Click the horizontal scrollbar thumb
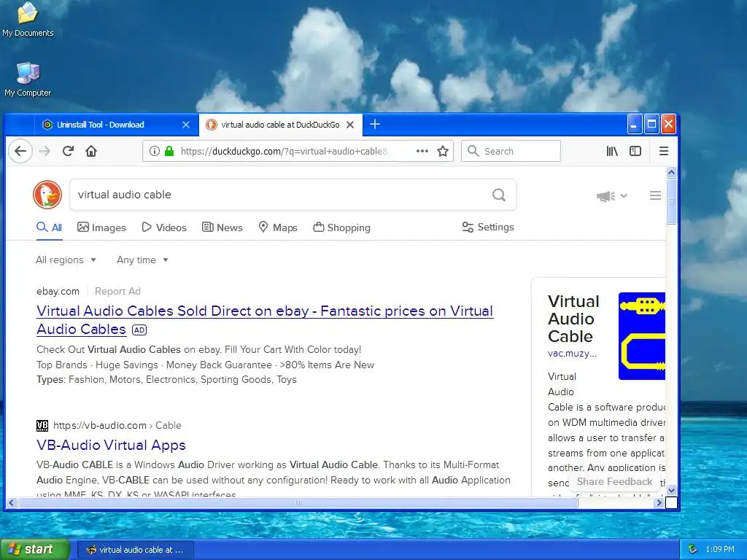The width and height of the screenshot is (747, 560). [x=298, y=502]
